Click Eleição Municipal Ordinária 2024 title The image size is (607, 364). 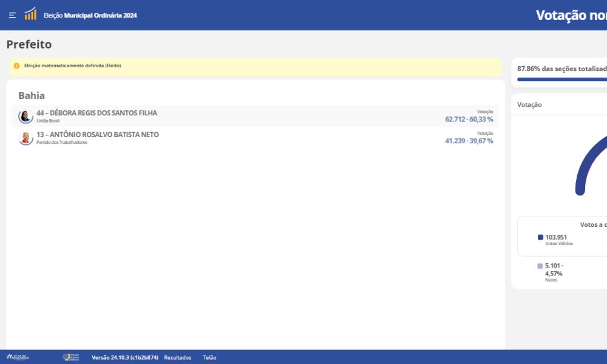tap(90, 16)
